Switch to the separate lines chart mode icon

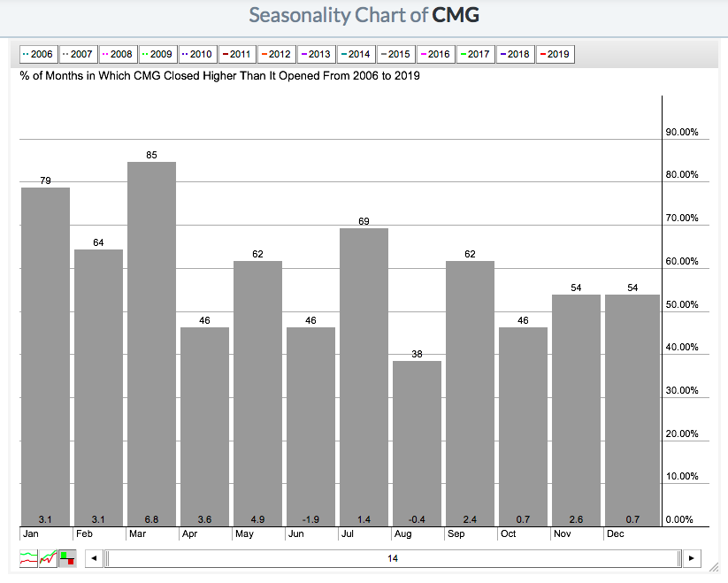[28, 558]
